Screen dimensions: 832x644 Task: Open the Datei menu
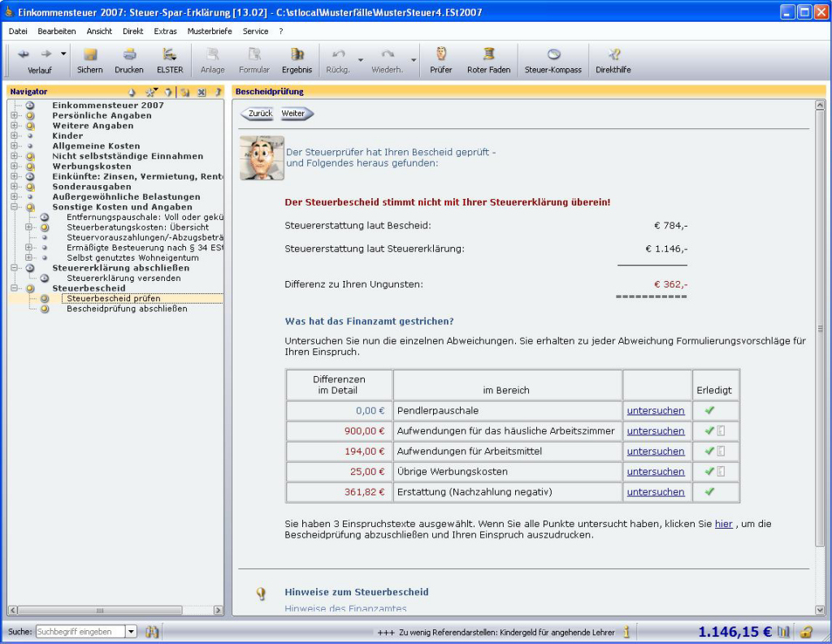point(18,32)
